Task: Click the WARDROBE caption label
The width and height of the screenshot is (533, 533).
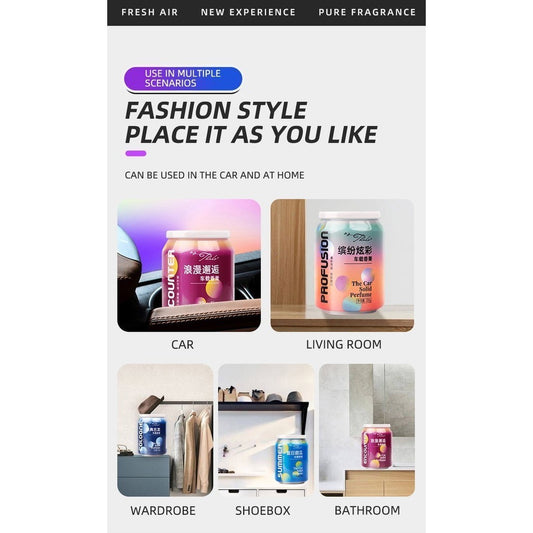Action: pyautogui.click(x=163, y=511)
